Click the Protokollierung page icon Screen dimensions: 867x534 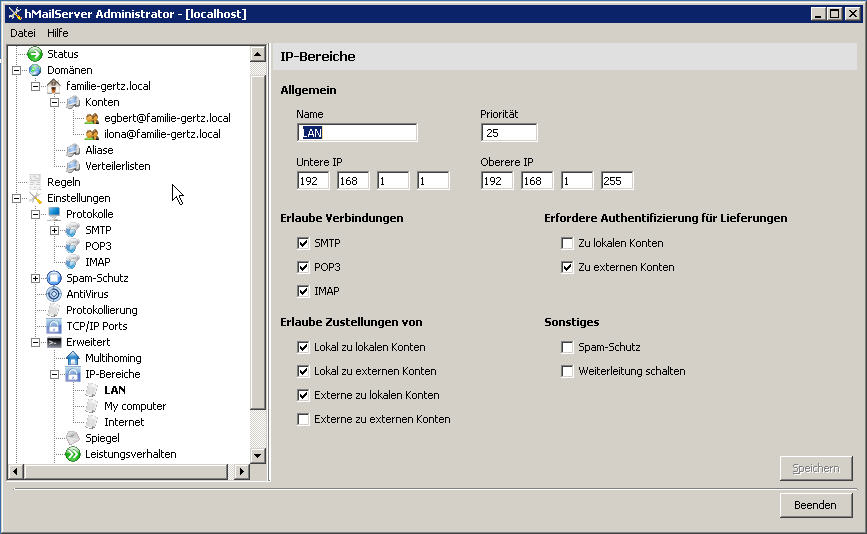click(54, 310)
